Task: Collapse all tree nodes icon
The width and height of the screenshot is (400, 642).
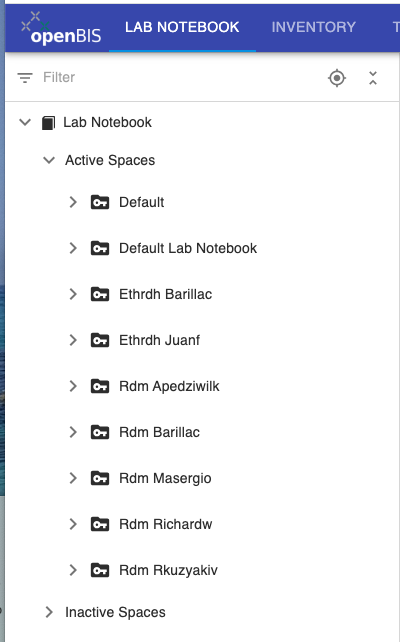Action: point(373,78)
